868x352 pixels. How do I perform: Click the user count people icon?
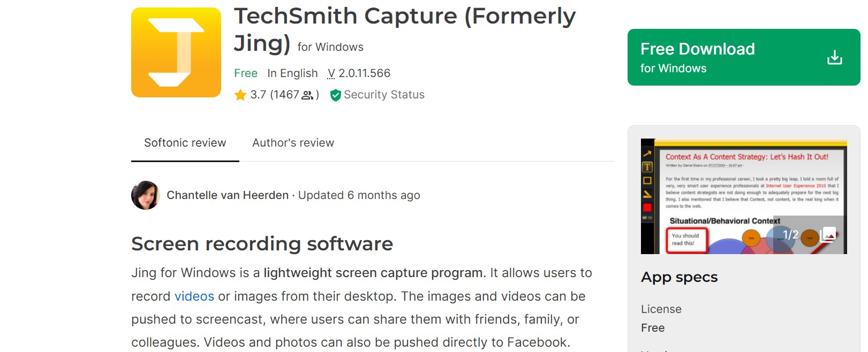[307, 95]
